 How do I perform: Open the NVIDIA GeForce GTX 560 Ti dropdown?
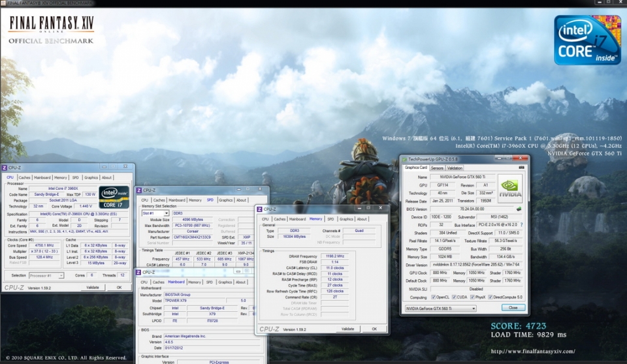[441, 308]
